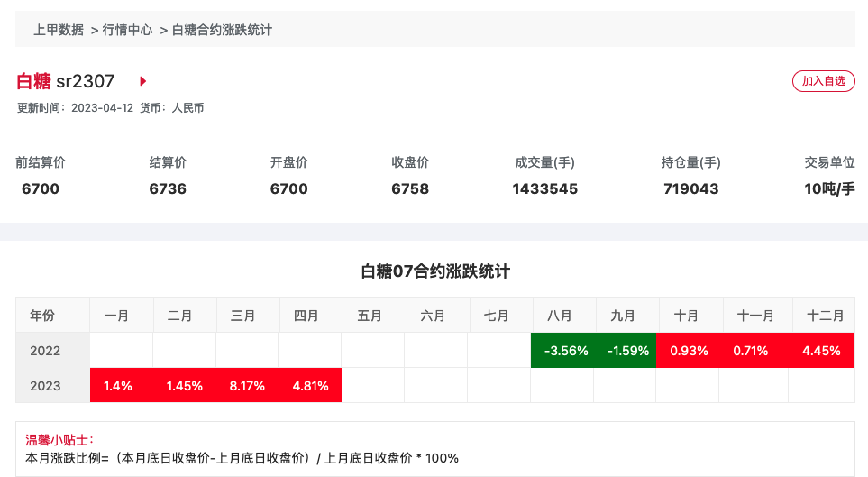Screen dimensions: 868x477
Task: Click the -1.59% September 2022 cell
Action: pos(626,350)
